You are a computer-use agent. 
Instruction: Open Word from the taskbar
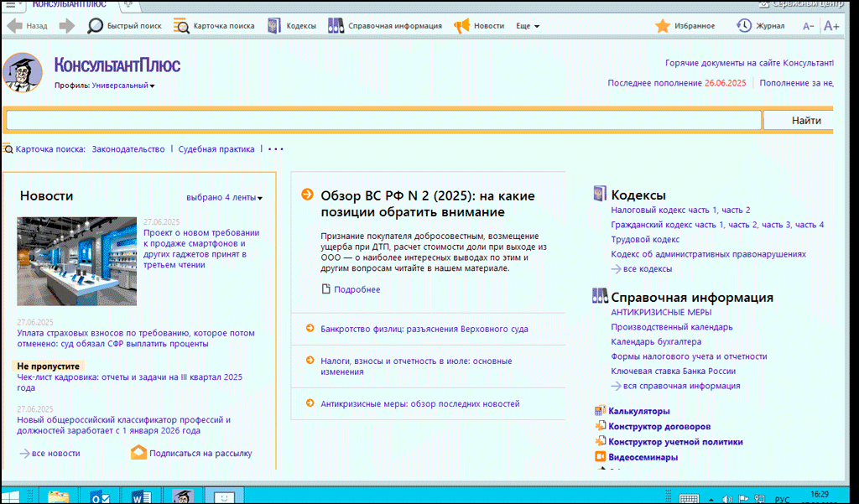click(141, 496)
